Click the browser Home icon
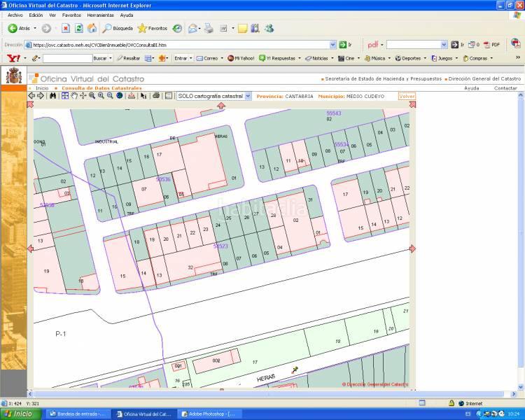 [92, 29]
